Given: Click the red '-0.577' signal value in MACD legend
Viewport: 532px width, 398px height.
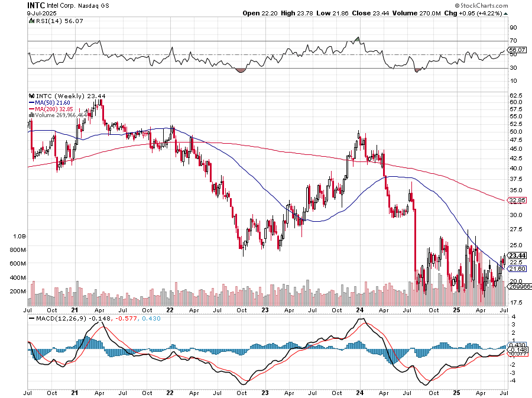Looking at the screenshot, I should click(x=126, y=319).
